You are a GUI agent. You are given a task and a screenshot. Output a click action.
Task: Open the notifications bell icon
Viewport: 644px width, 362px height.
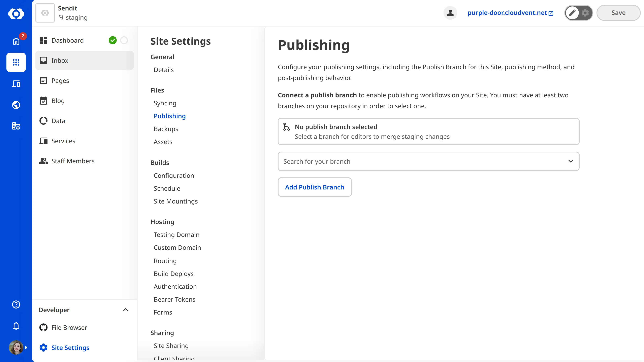pyautogui.click(x=16, y=326)
